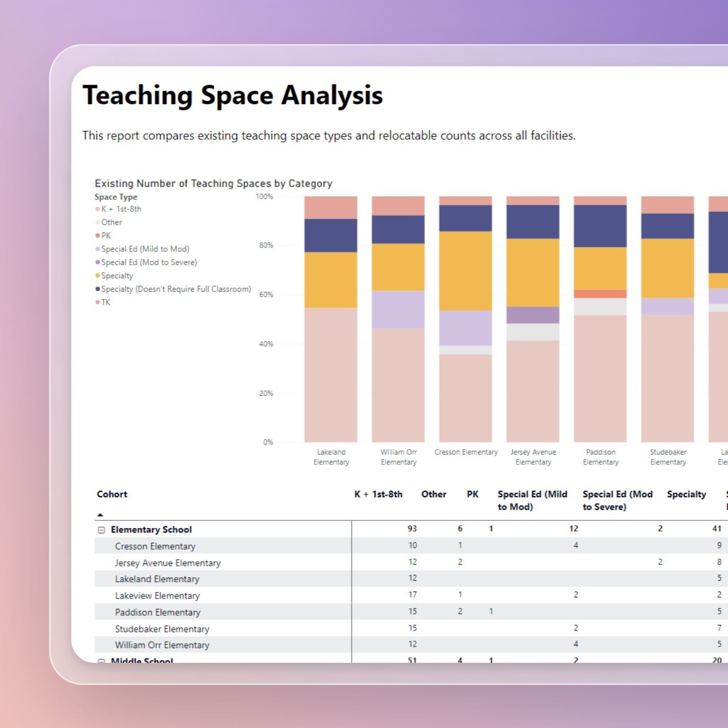Select Specialty (Doesn't Require Full Classroom) legend item
The height and width of the screenshot is (728, 728).
tap(173, 289)
